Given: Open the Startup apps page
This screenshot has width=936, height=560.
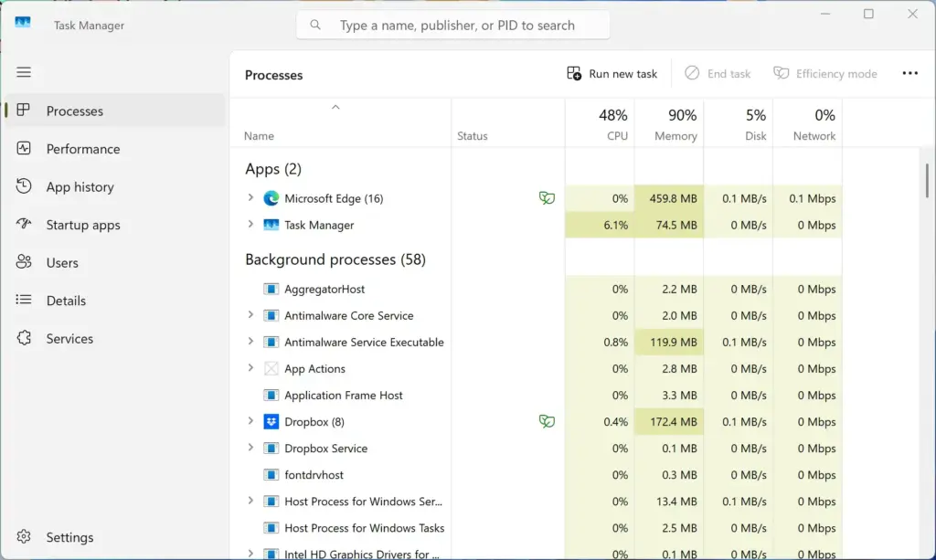Looking at the screenshot, I should coord(116,225).
